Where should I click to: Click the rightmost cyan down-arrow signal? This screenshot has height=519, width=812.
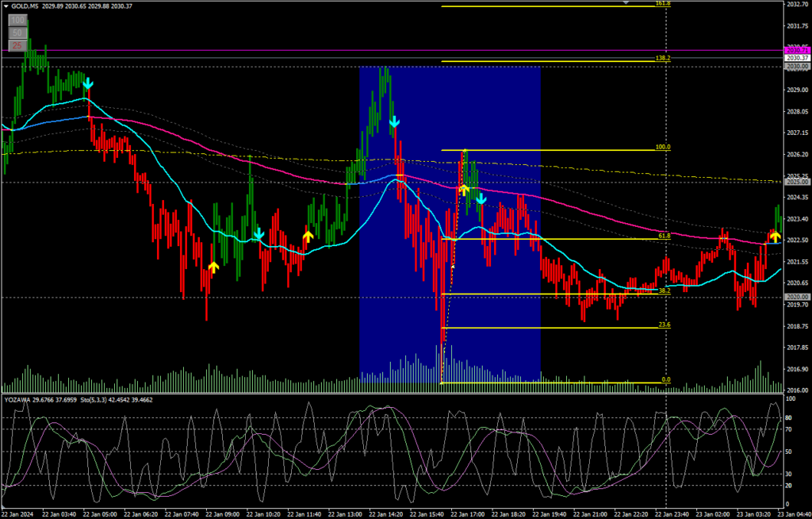click(481, 199)
